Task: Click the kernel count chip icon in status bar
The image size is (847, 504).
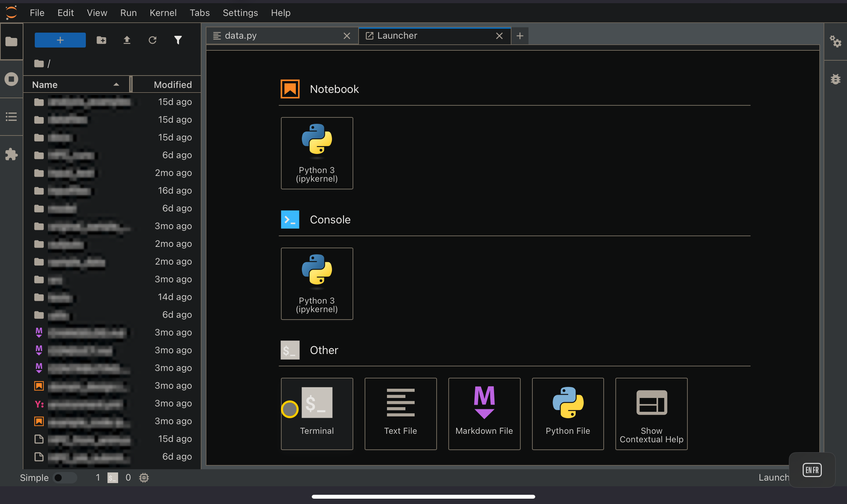Action: (144, 478)
